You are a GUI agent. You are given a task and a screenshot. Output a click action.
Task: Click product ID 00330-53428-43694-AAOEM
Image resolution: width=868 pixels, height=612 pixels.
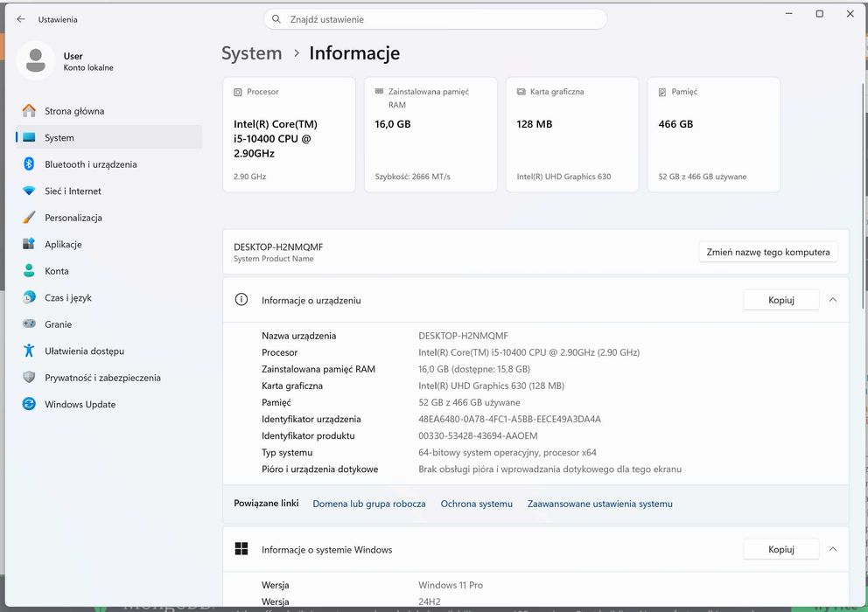[x=478, y=435]
